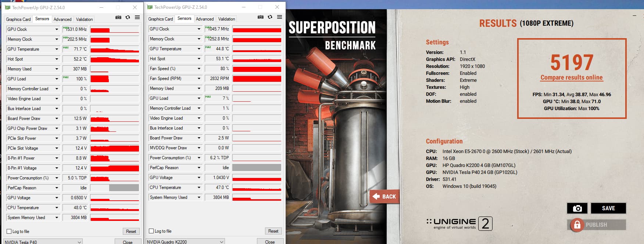Click the refresh icon in Quadro K2200 window
This screenshot has width=644, height=244.
click(x=270, y=17)
